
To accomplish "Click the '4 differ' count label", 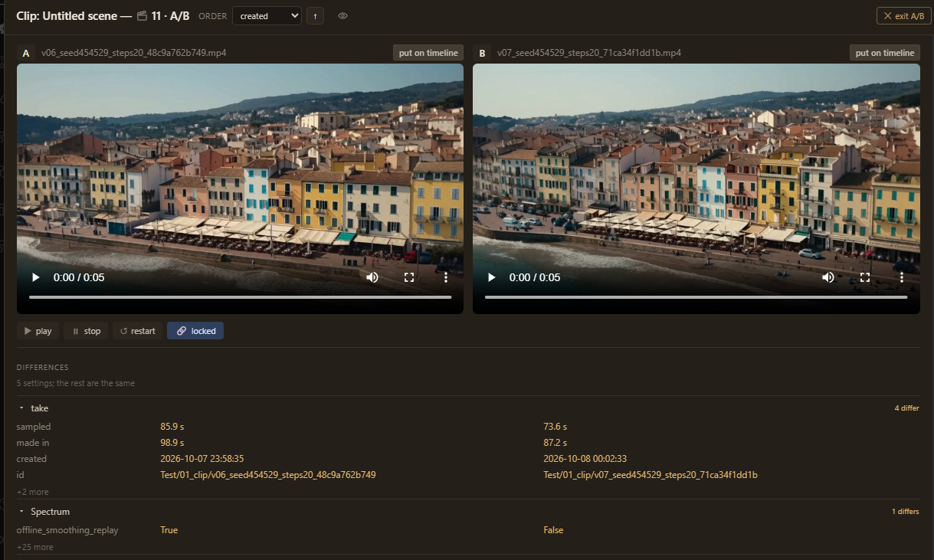I will (x=906, y=408).
